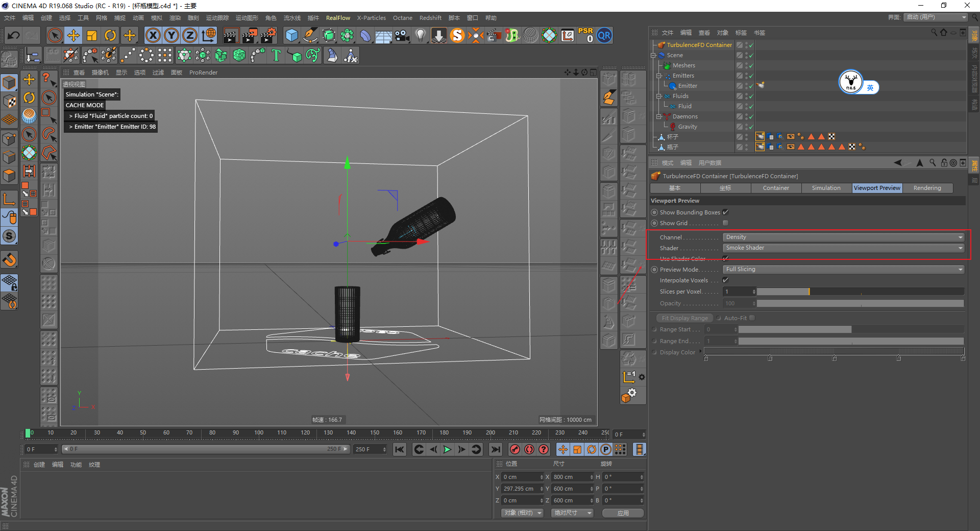Open the Preview Mode dropdown
The width and height of the screenshot is (980, 531).
click(843, 269)
